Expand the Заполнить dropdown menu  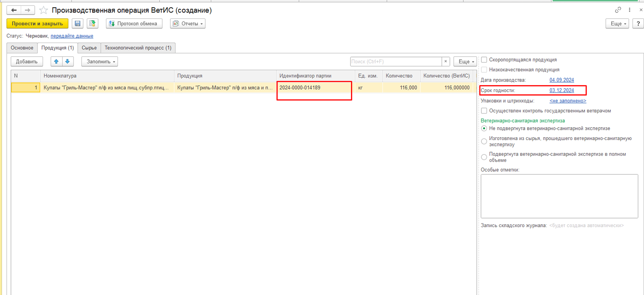click(100, 62)
